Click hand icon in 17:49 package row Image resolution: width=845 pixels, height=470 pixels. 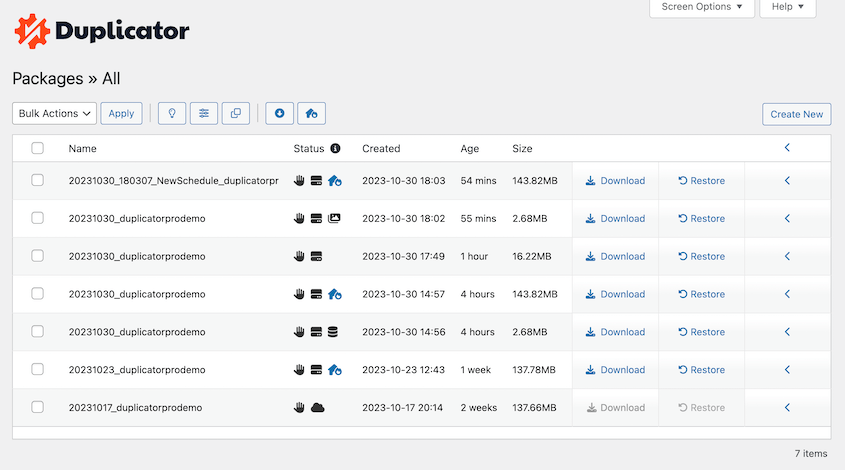click(299, 256)
